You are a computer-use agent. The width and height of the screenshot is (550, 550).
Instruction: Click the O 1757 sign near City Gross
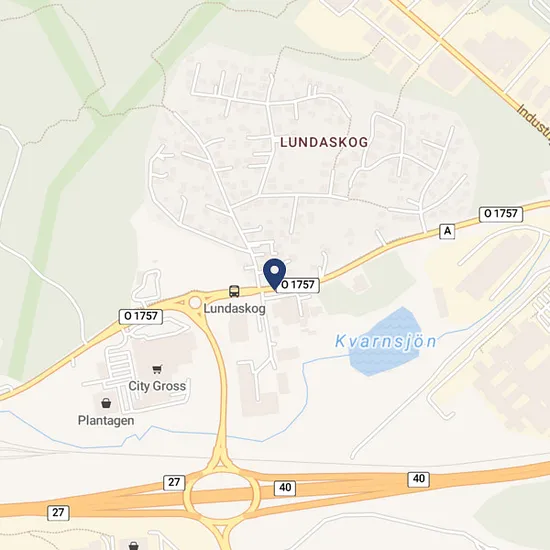(x=141, y=316)
